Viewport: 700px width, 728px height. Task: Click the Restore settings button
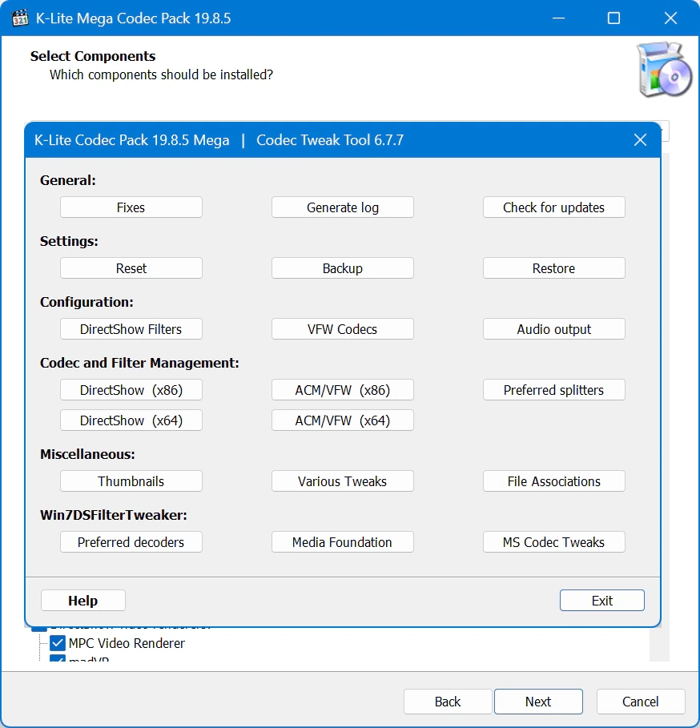point(553,267)
